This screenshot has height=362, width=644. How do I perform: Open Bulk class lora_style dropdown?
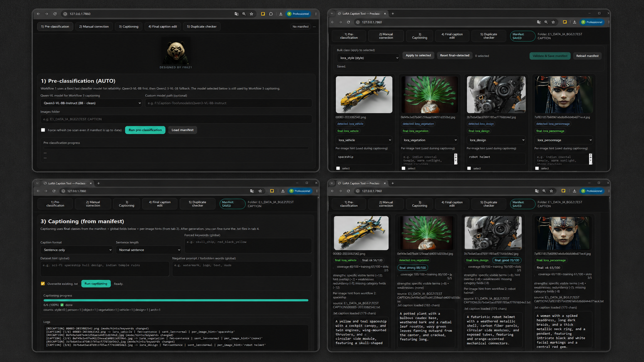pos(368,58)
